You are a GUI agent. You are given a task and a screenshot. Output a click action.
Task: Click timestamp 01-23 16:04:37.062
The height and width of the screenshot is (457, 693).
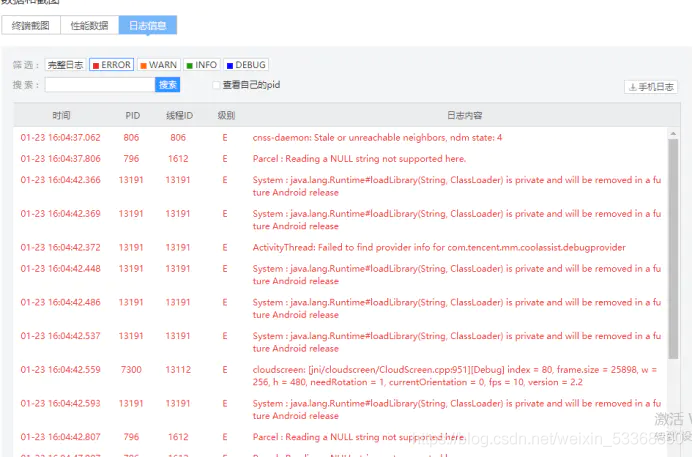point(61,137)
